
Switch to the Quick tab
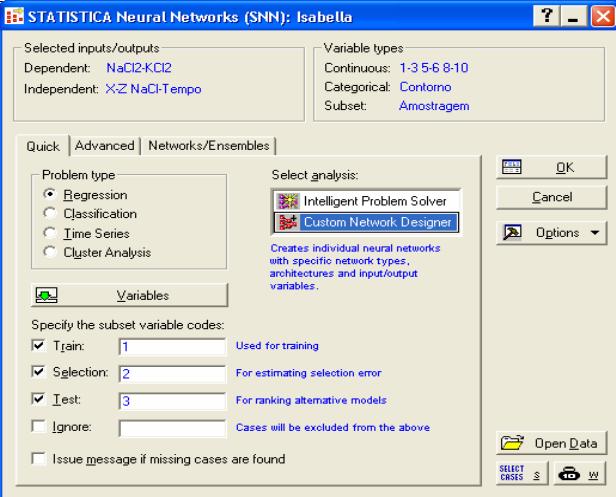[43, 146]
